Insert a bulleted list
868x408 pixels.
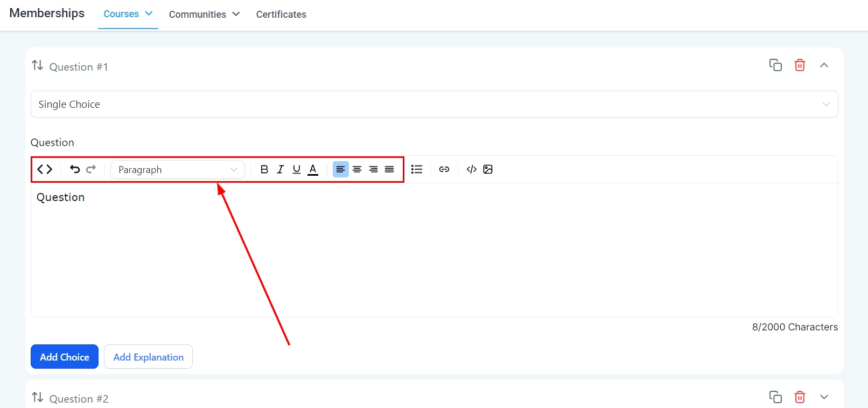click(x=417, y=169)
